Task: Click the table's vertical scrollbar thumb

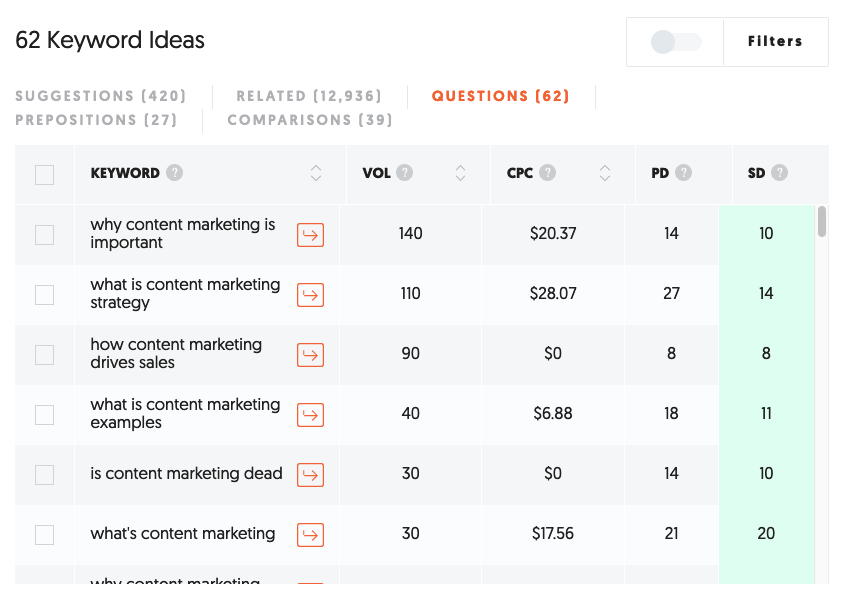Action: 822,222
